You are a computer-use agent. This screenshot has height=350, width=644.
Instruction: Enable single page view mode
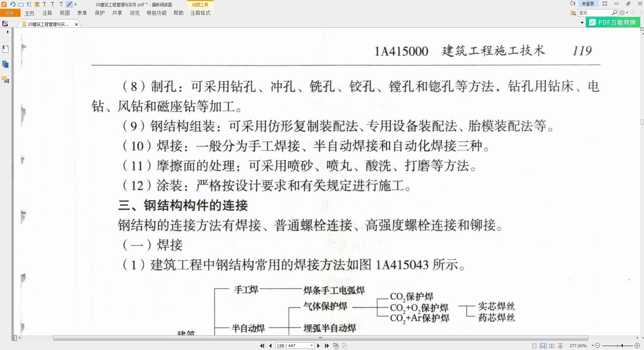(535, 345)
